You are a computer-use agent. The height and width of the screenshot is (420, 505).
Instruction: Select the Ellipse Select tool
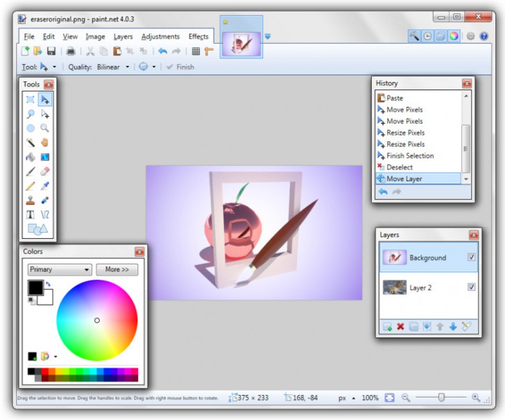(31, 128)
